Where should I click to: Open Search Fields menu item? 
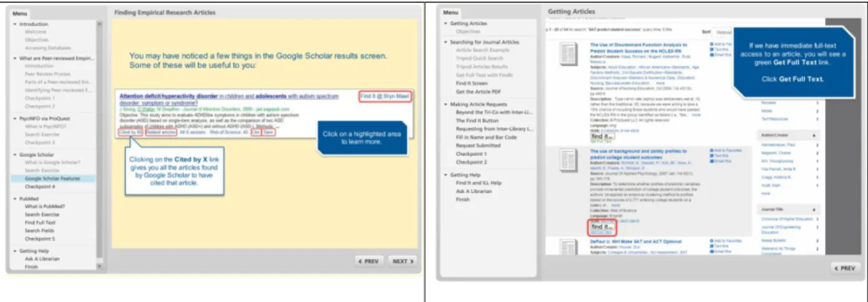(40, 230)
